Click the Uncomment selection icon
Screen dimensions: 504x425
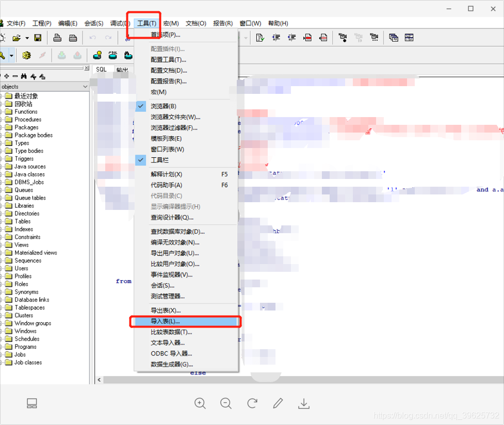[x=323, y=38]
